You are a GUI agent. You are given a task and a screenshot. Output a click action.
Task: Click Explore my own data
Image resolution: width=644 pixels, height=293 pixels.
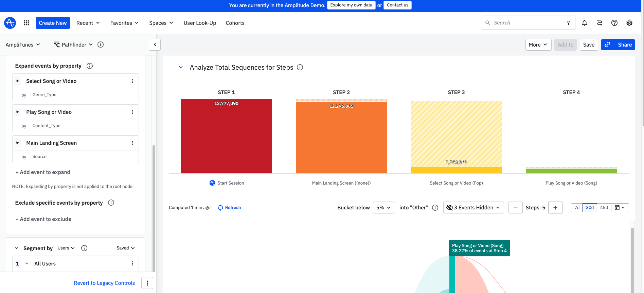pos(351,5)
